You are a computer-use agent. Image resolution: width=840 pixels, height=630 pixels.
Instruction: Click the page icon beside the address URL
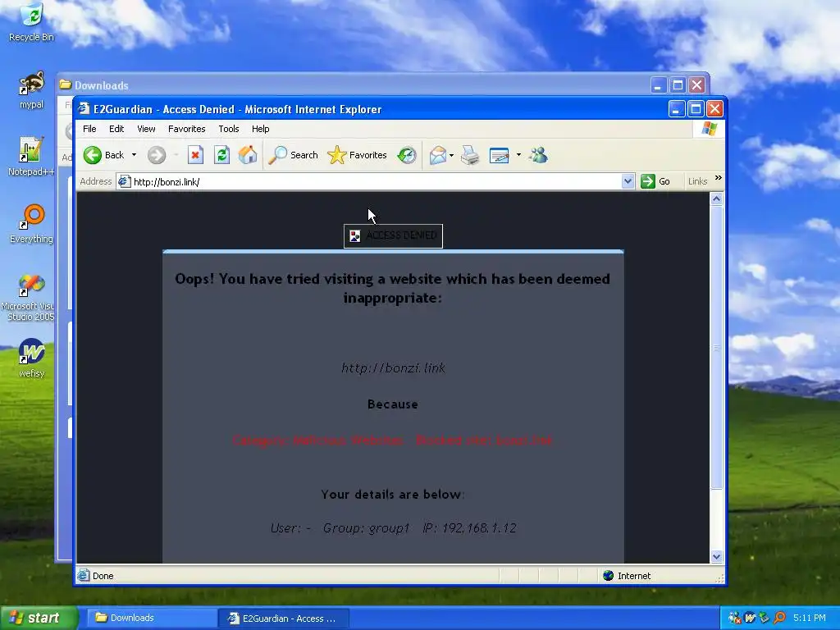coord(125,181)
